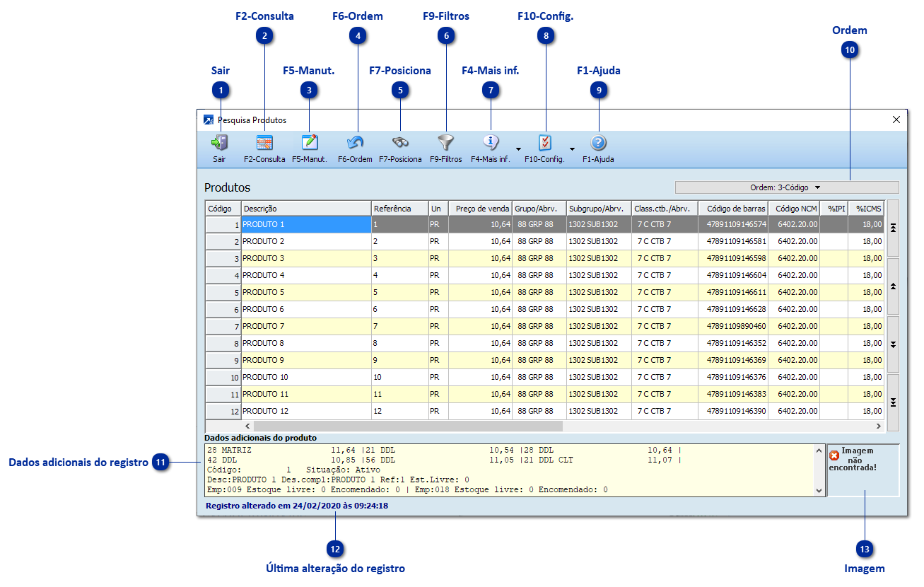Click the F6-Ordem blue arrow icon

[x=355, y=144]
